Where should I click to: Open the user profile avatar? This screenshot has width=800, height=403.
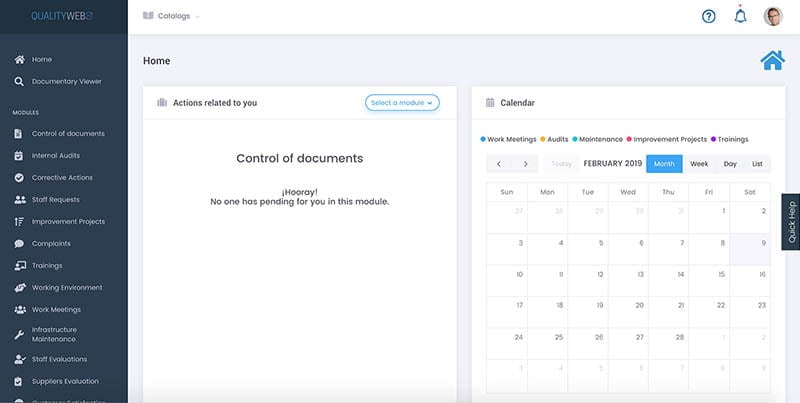[773, 16]
